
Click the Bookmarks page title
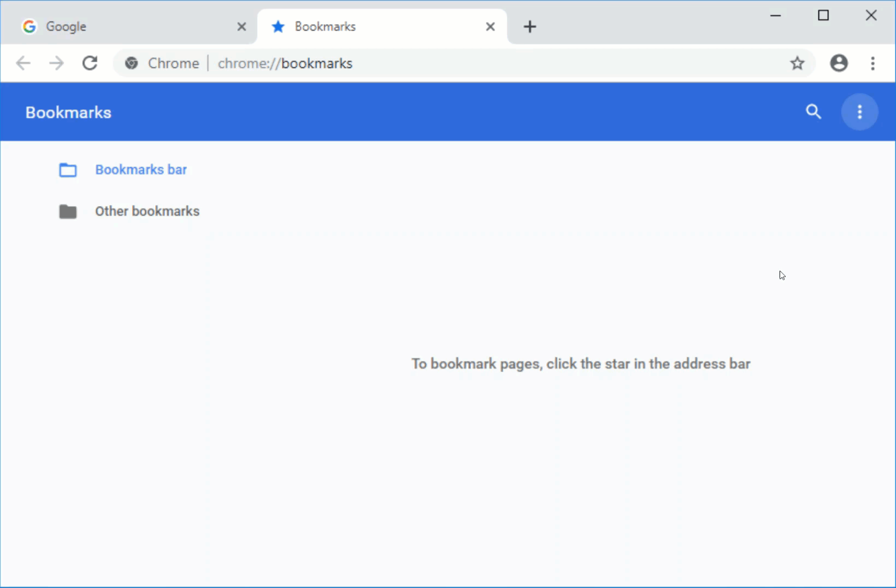(68, 113)
